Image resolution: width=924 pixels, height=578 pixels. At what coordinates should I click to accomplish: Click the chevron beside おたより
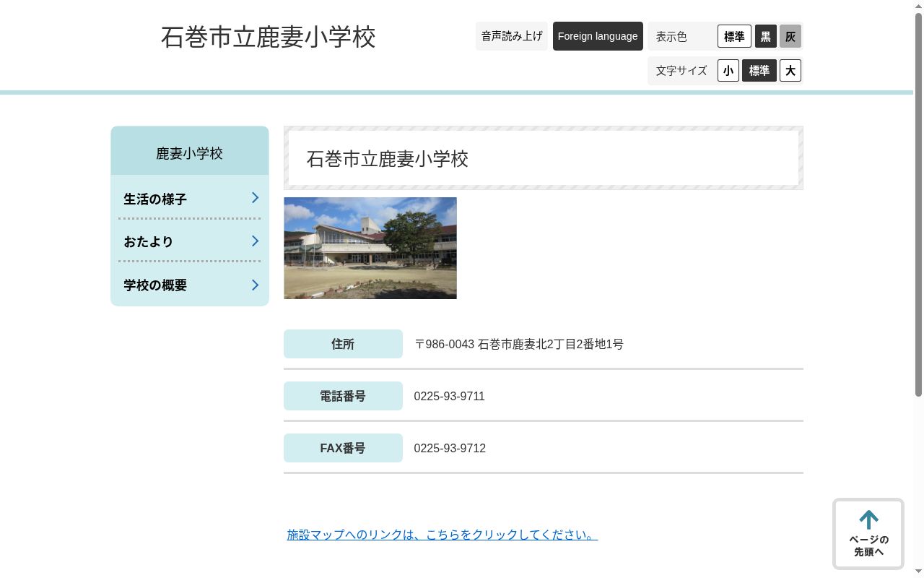[255, 241]
